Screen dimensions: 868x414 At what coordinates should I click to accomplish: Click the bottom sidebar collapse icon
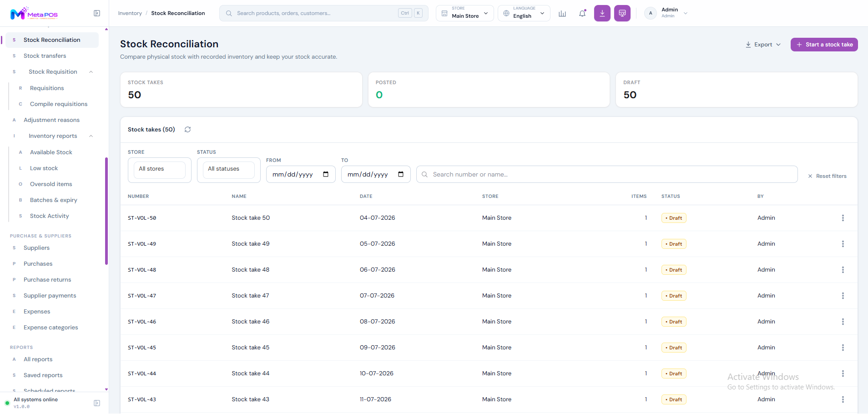[97, 403]
